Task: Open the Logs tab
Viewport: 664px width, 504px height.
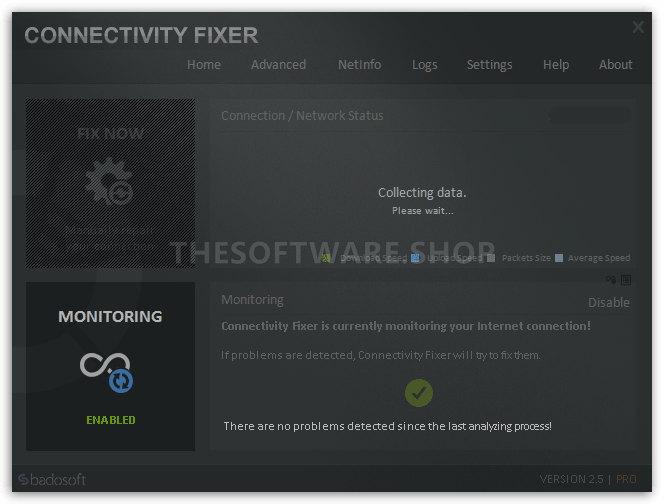Action: [x=424, y=64]
